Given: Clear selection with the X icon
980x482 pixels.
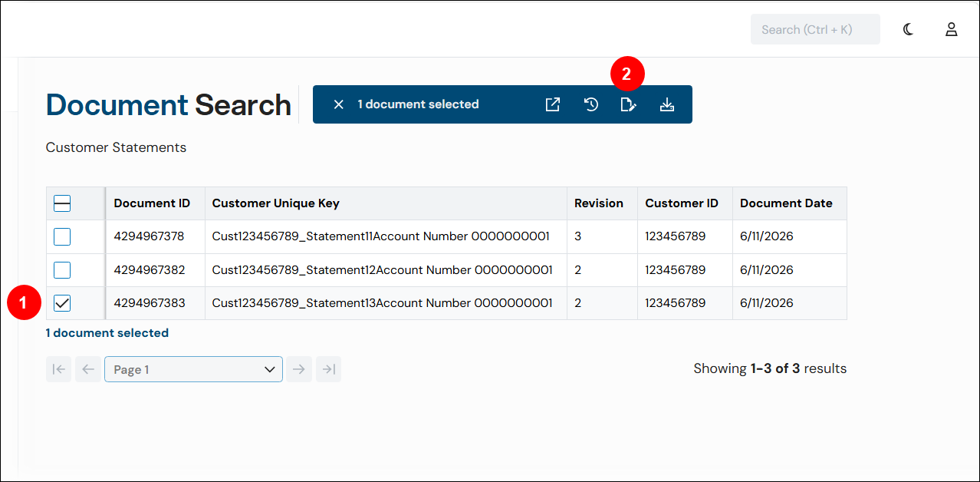Looking at the screenshot, I should click(x=338, y=104).
